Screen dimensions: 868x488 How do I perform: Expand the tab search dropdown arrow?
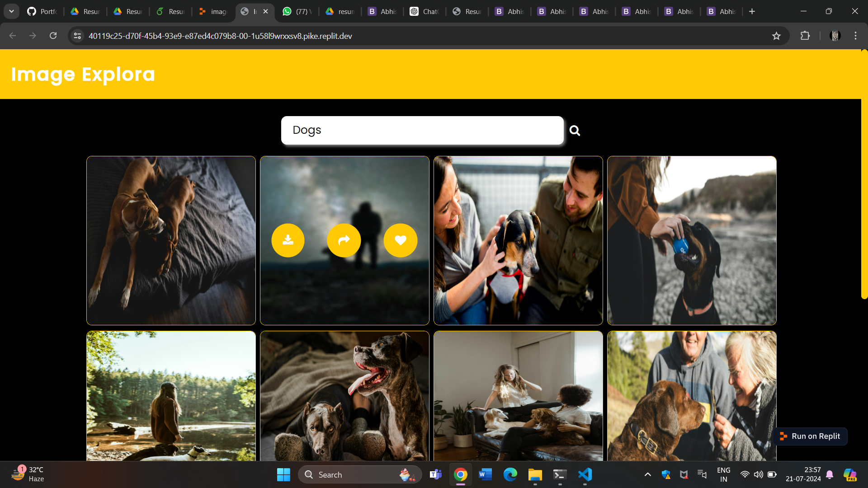coord(11,11)
